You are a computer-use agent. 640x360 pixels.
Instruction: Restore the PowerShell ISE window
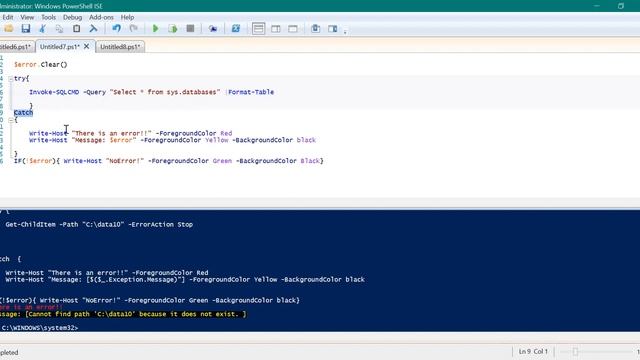coord(621,6)
